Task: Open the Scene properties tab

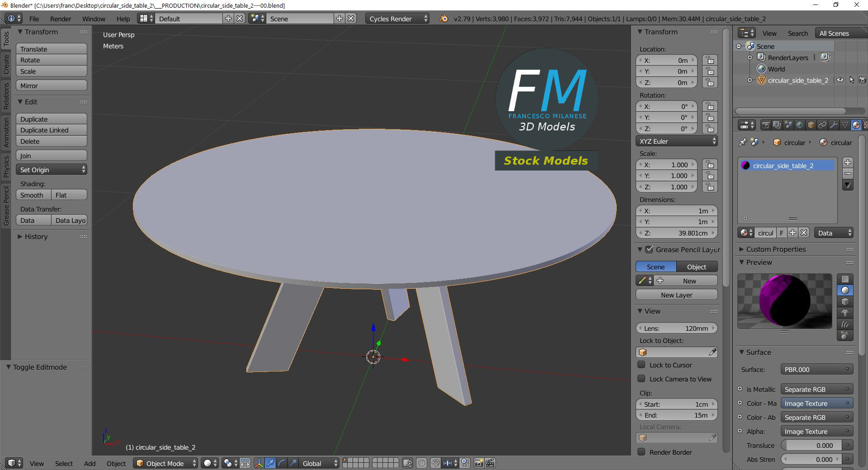Action: pos(788,125)
